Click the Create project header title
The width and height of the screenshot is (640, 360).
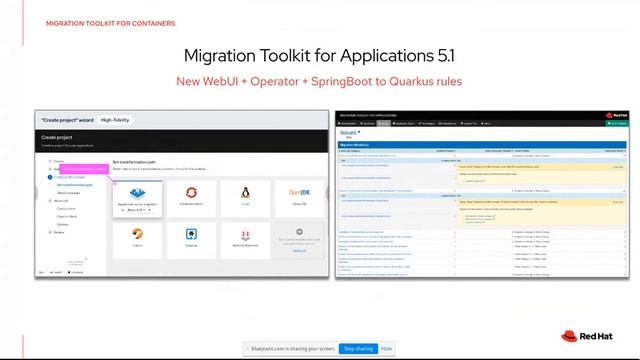coord(57,137)
